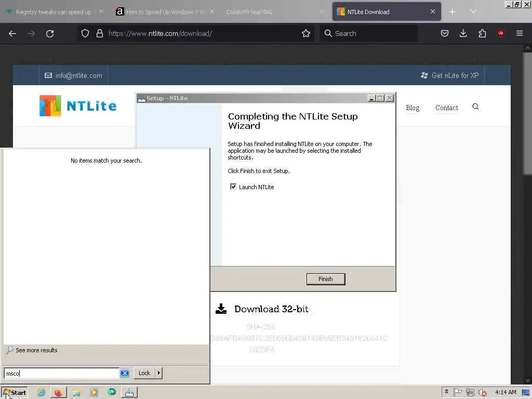Select the NTLite Download tab

pos(387,12)
